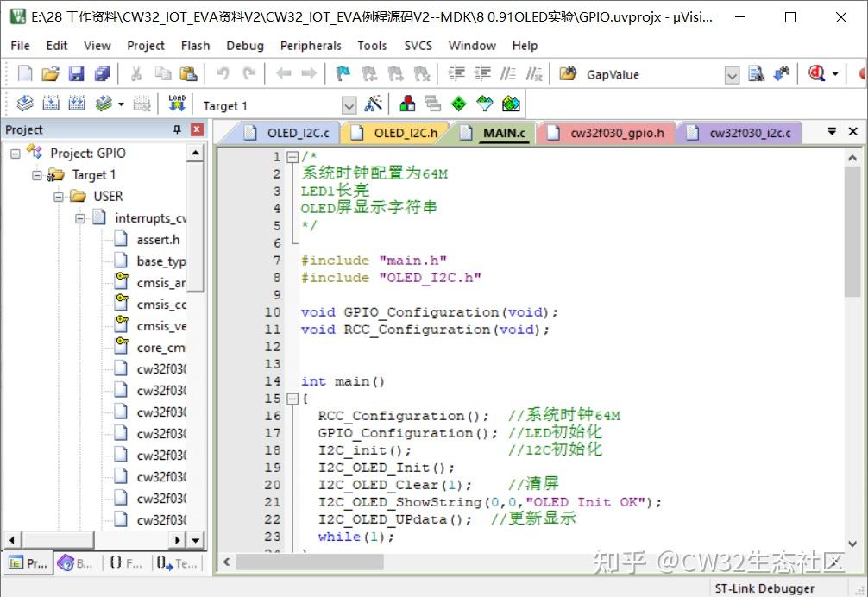
Task: Click project tree scroll-up arrow
Action: point(195,153)
